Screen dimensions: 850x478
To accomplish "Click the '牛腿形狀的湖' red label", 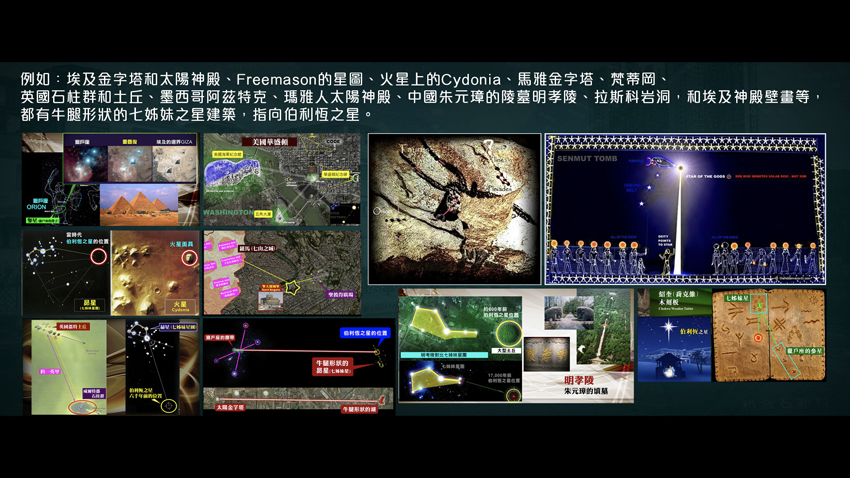I will click(359, 409).
